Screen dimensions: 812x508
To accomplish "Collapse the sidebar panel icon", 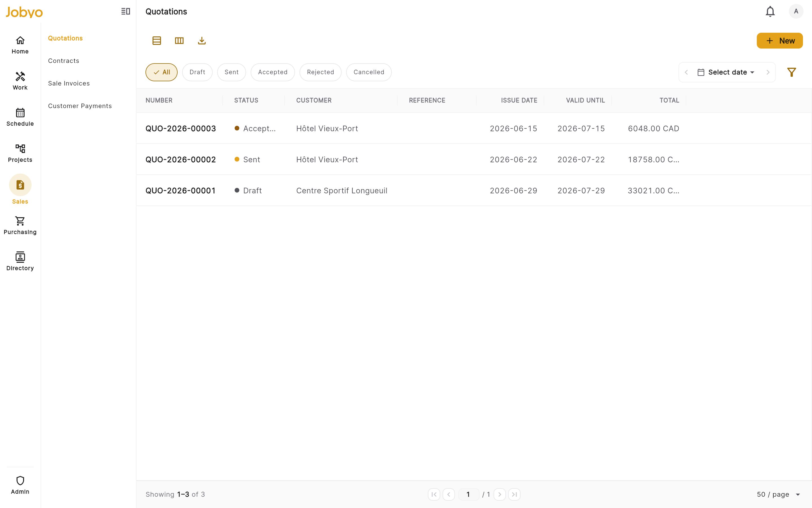I will 125,11.
